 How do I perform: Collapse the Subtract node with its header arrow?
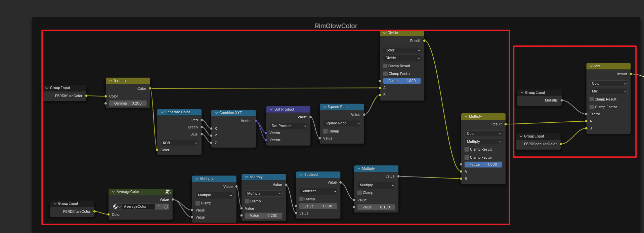point(301,175)
